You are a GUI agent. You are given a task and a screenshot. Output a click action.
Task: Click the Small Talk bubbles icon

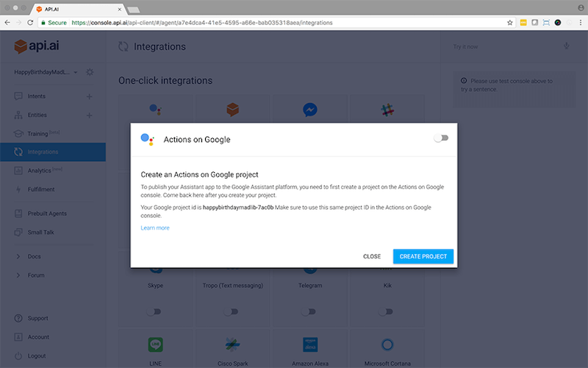18,233
